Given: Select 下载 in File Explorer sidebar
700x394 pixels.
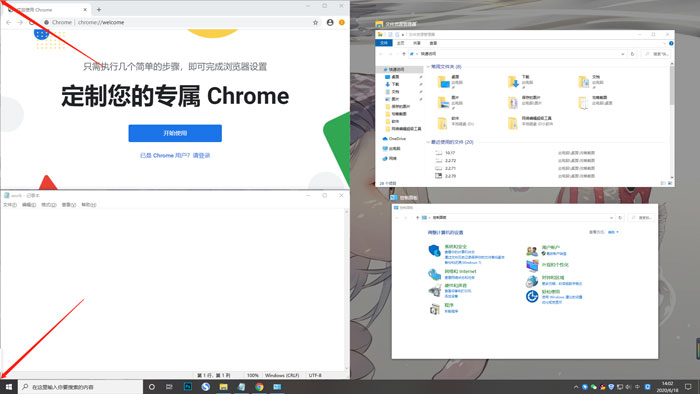Looking at the screenshot, I should pos(396,84).
